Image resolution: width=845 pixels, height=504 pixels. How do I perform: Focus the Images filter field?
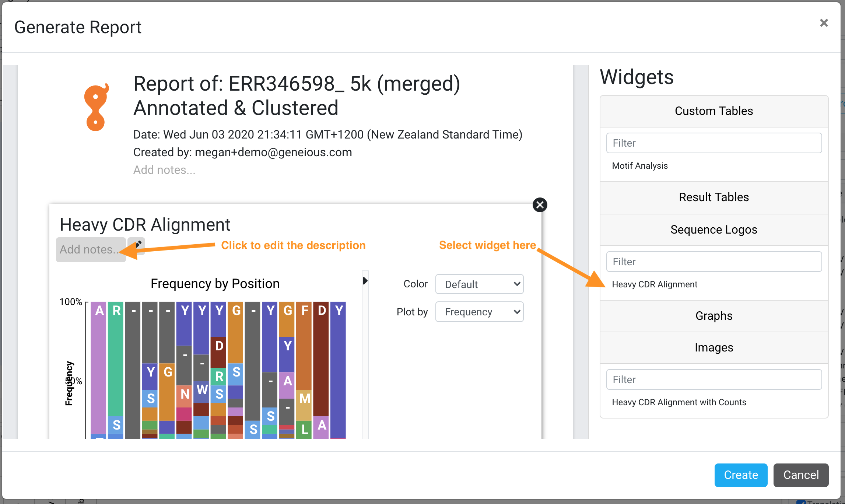(x=714, y=379)
